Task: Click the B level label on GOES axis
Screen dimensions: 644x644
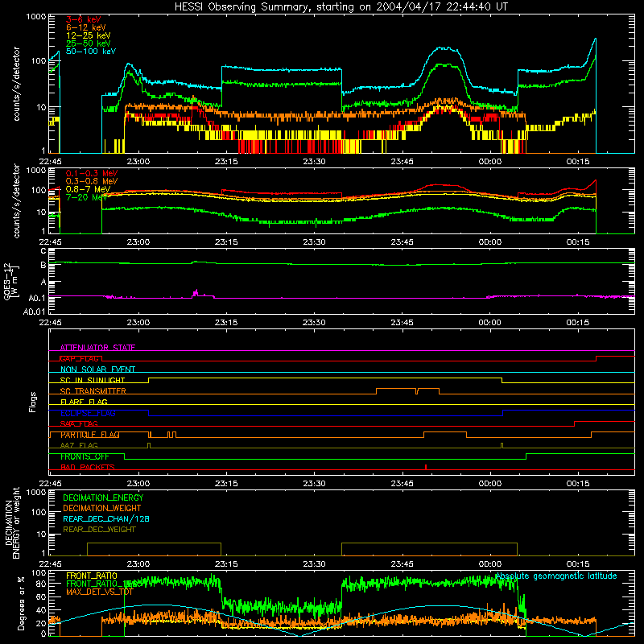Action: click(43, 265)
